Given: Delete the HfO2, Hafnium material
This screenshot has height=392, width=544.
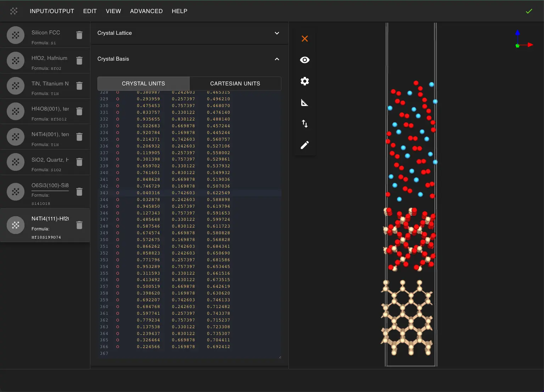Looking at the screenshot, I should [79, 61].
